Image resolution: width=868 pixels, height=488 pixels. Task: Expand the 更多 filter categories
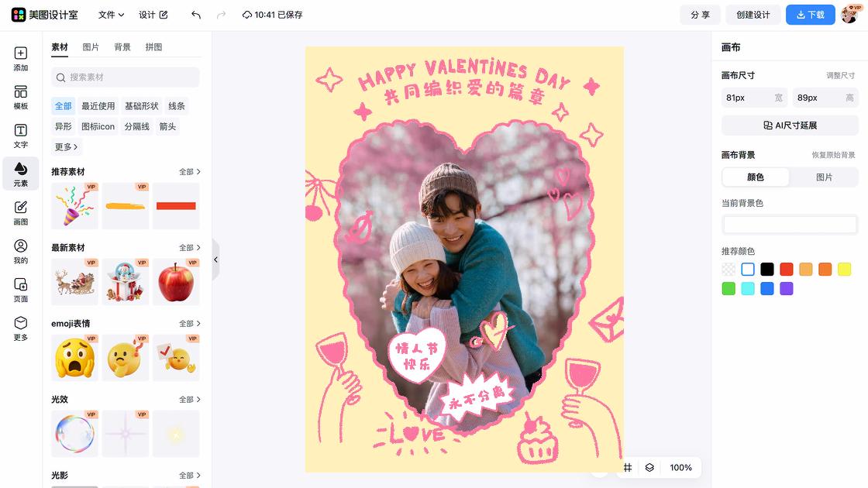[66, 146]
